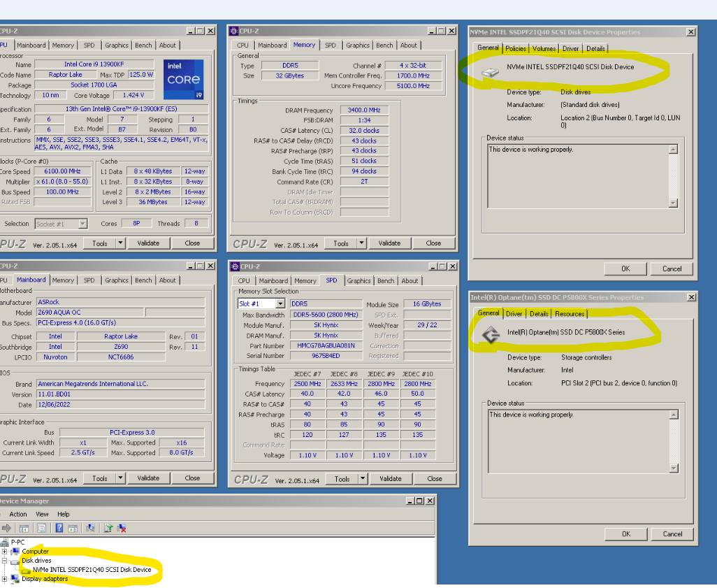Switch to Bench tab in SPD CPU-Z window
The height and width of the screenshot is (588, 717).
pos(386,281)
